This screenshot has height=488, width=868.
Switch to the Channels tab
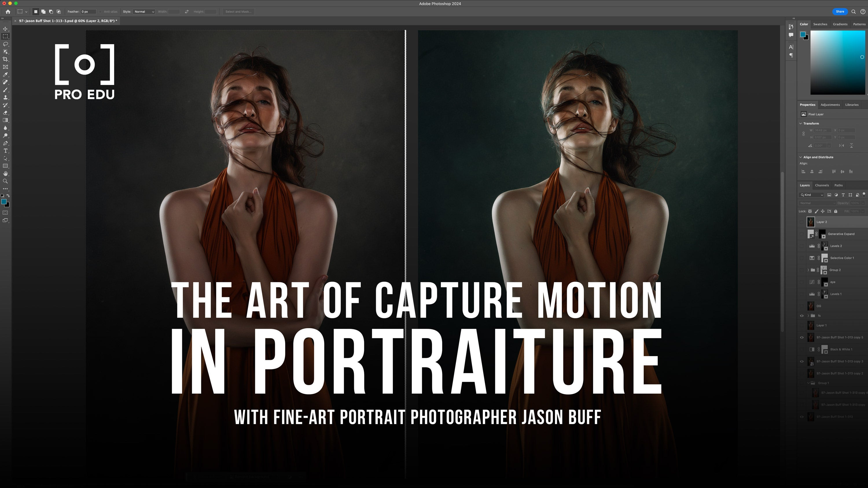click(x=822, y=185)
